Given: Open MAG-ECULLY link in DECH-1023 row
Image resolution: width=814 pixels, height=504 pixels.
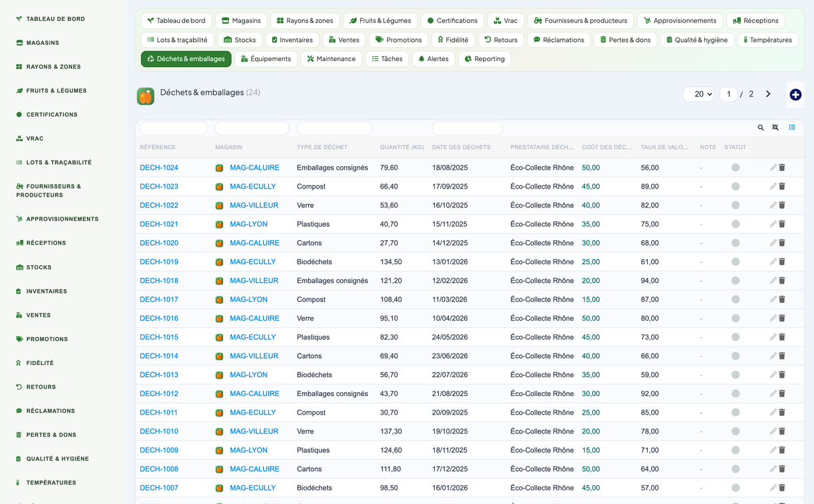Looking at the screenshot, I should pos(253,187).
